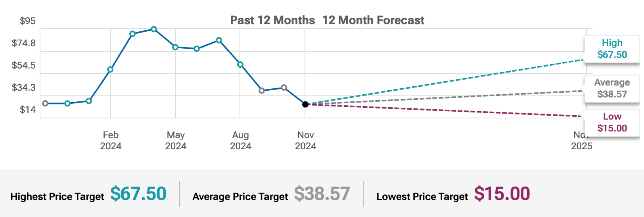
Task: Select the May 2024 data point on the line
Action: point(175,48)
